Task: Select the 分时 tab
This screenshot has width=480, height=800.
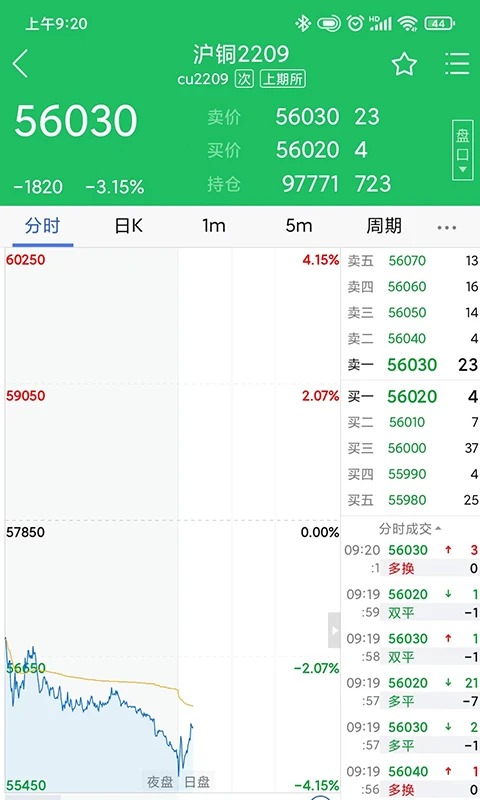Action: [x=43, y=226]
